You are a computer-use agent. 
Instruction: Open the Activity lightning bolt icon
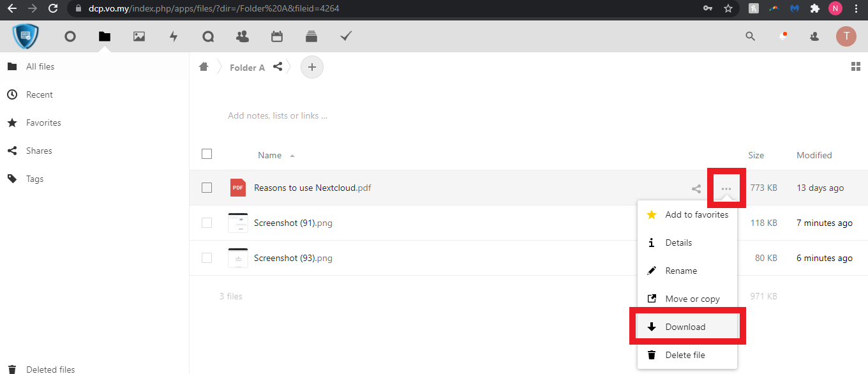(174, 36)
